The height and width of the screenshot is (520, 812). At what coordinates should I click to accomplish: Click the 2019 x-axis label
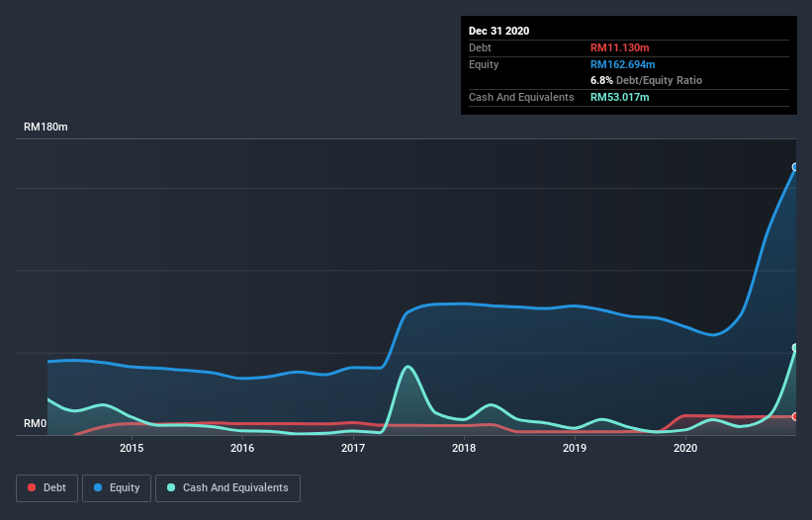click(575, 448)
